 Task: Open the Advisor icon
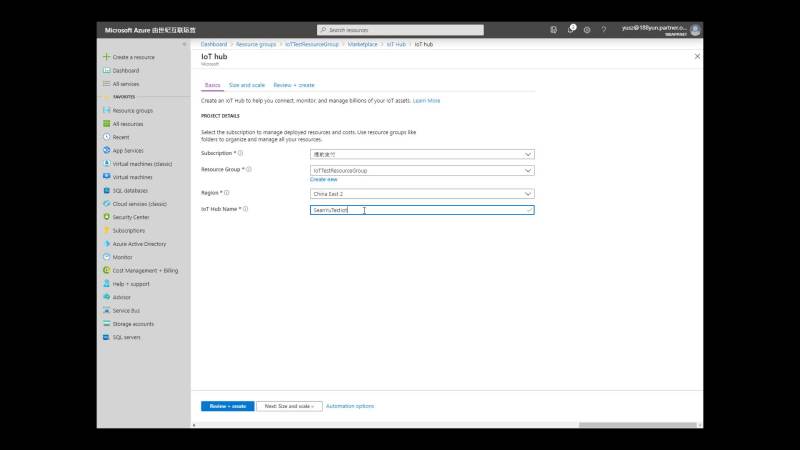tap(106, 297)
